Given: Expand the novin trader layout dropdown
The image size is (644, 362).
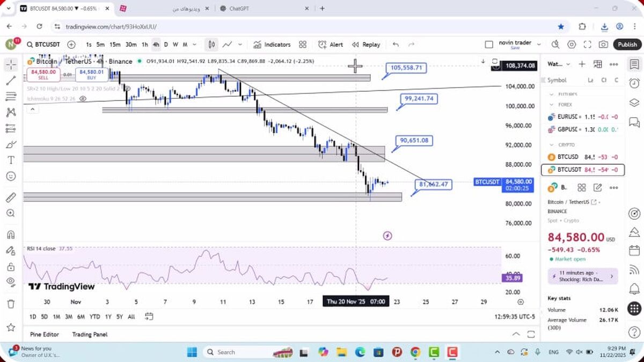Looking at the screenshot, I should pyautogui.click(x=538, y=45).
